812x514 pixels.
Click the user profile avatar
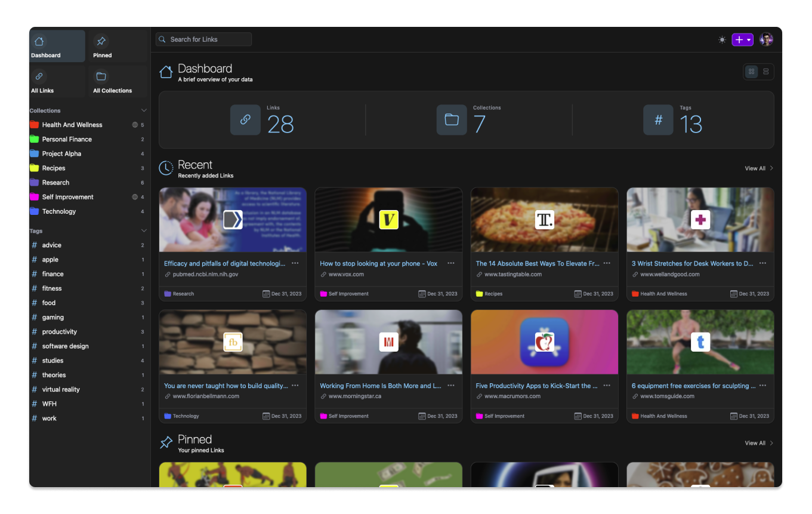pos(766,39)
